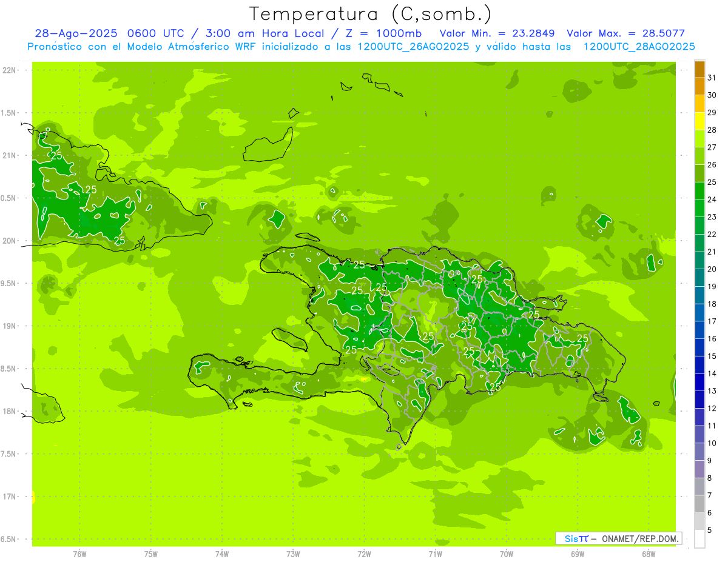The image size is (728, 562).
Task: Click the green swatch between 24 and 25
Action: 699,190
